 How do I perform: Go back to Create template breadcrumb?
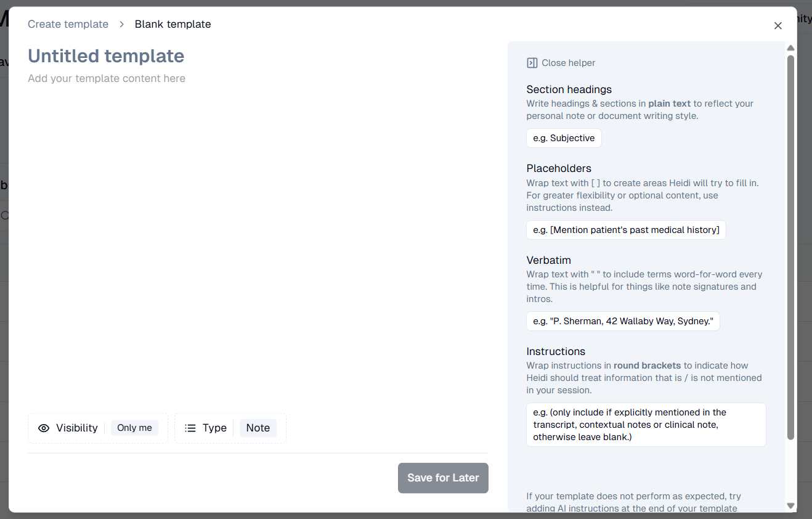(x=68, y=24)
